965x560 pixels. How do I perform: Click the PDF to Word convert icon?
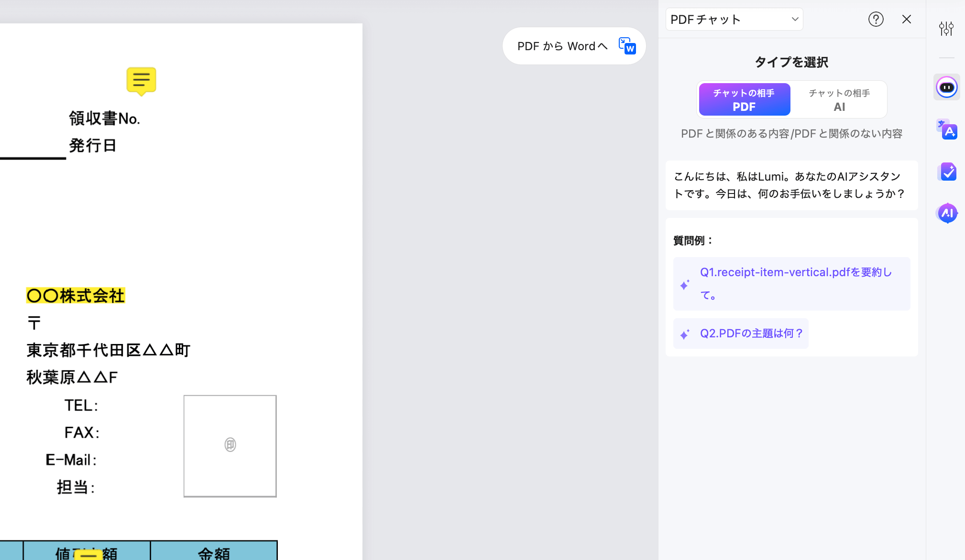click(x=627, y=46)
